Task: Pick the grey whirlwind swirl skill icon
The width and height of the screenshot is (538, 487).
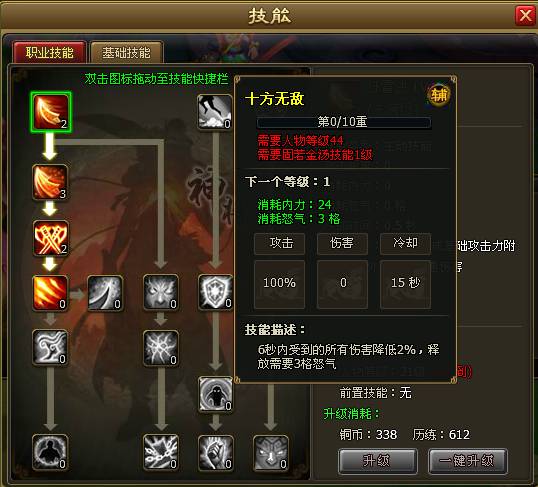Action: click(50, 347)
